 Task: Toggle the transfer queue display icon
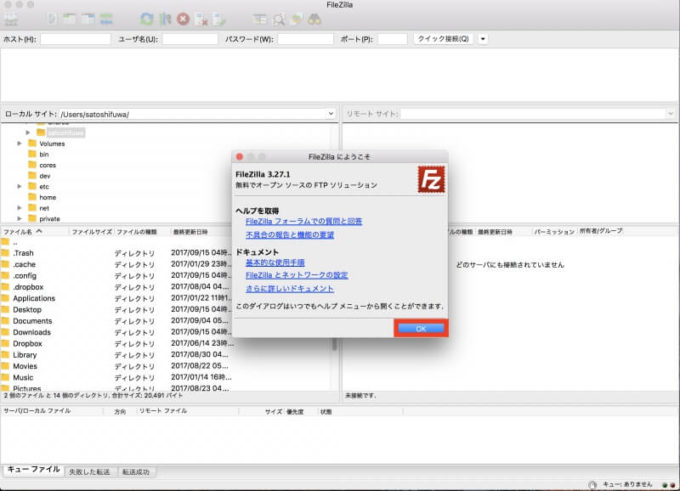tap(106, 19)
